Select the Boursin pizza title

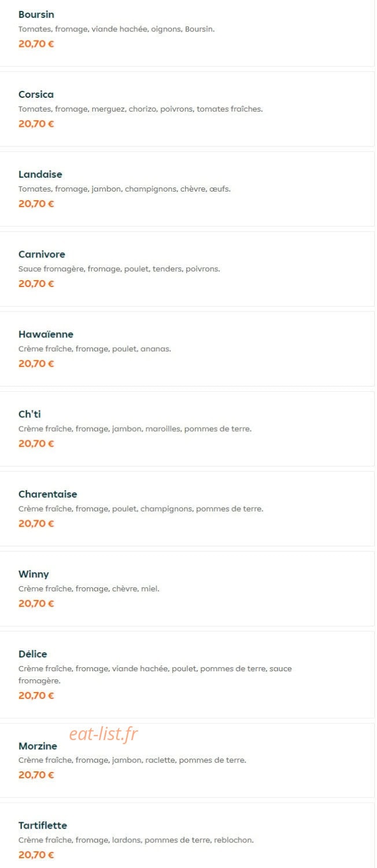36,14
